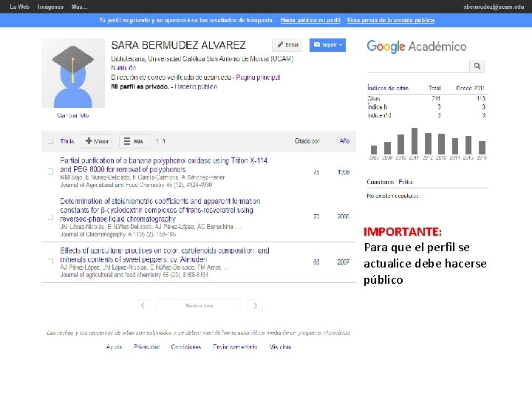This screenshot has width=532, height=399.
Task: Click the Google Académico logo
Action: pos(417,47)
